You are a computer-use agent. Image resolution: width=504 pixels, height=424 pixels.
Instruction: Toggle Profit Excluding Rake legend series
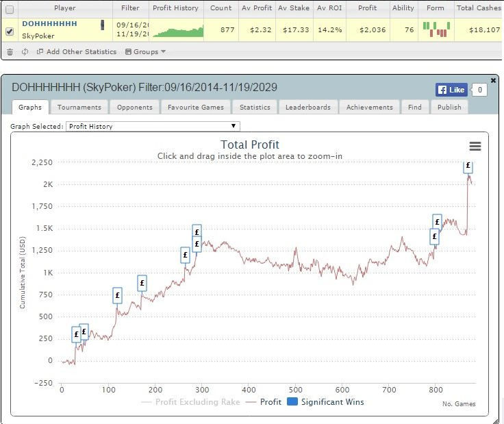tap(190, 402)
